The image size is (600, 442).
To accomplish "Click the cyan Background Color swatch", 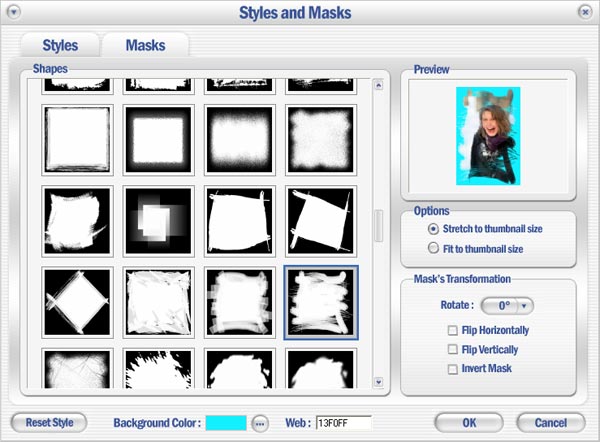I will (226, 423).
